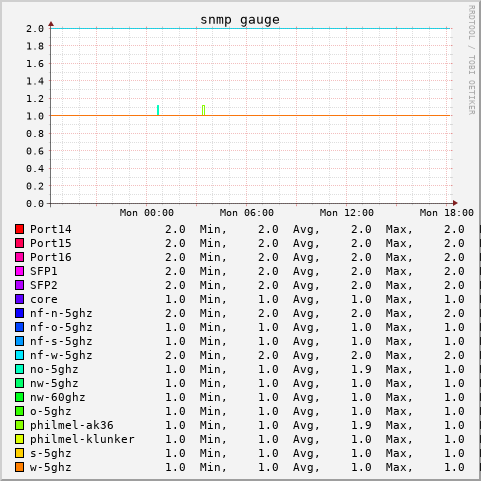
Task: Click the 1.0 y-axis label
Action: click(x=35, y=116)
